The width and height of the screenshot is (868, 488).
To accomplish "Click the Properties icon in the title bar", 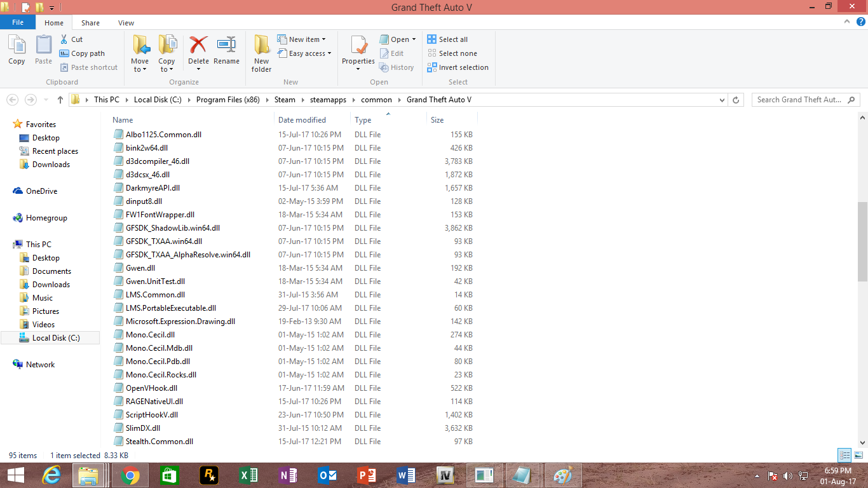I will pyautogui.click(x=25, y=8).
